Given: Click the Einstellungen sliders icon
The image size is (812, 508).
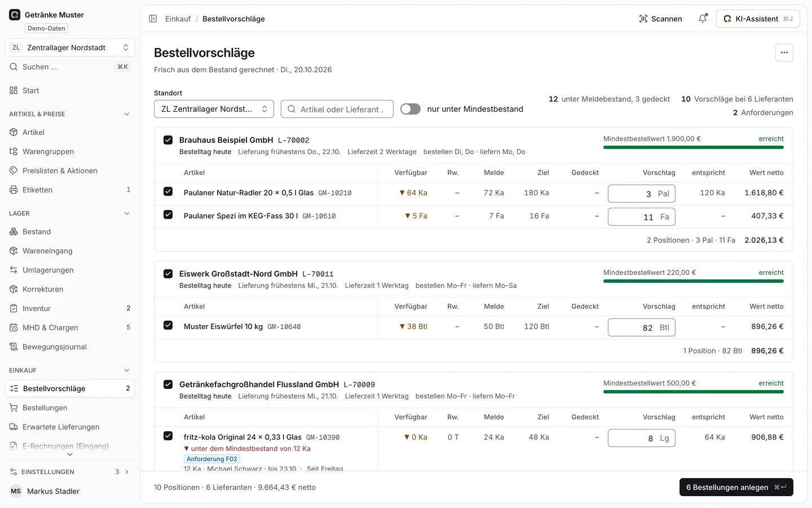Looking at the screenshot, I should pos(14,472).
